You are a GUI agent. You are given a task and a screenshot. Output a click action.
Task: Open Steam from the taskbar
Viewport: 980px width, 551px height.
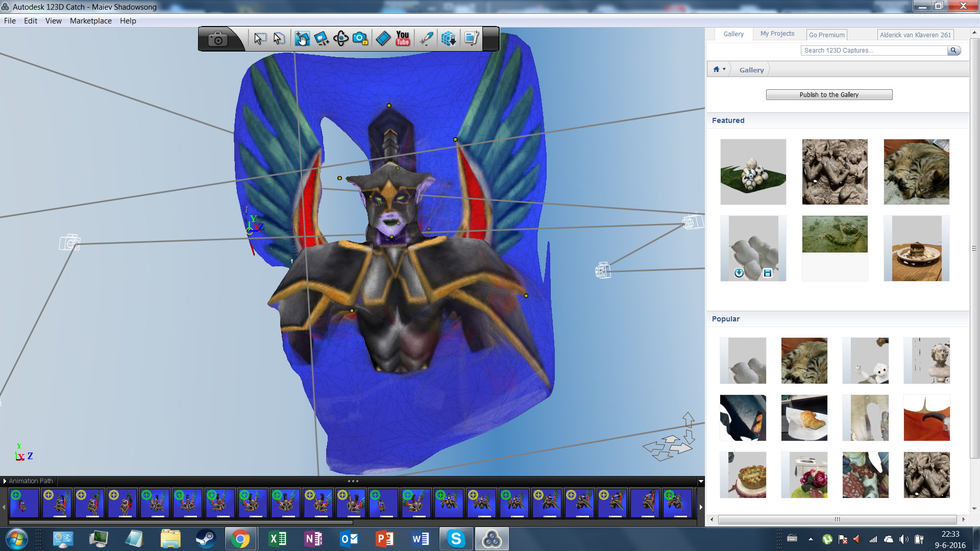pyautogui.click(x=206, y=539)
